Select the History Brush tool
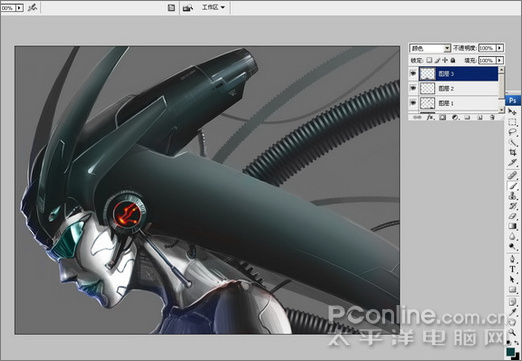The width and height of the screenshot is (522, 361). pos(512,206)
